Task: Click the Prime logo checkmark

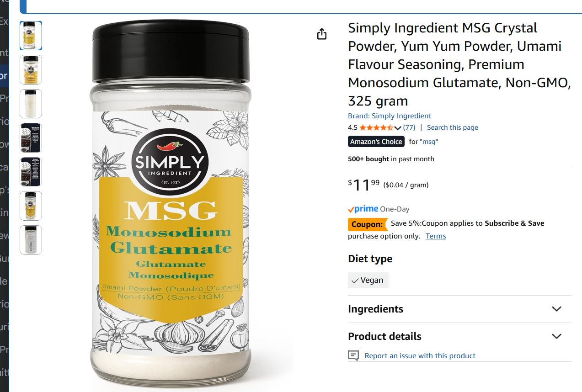Action: tap(351, 209)
